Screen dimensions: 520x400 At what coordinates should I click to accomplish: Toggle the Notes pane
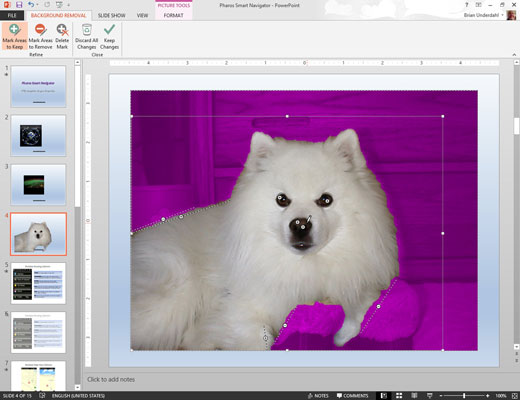(318, 396)
